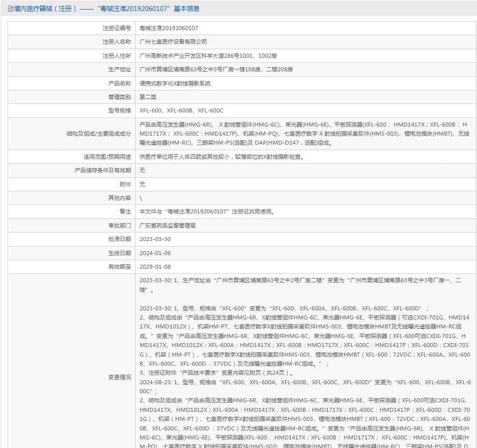Viewport: 477px width, 448px height.
Task: Click the 其他内容 label
Action: click(x=120, y=198)
